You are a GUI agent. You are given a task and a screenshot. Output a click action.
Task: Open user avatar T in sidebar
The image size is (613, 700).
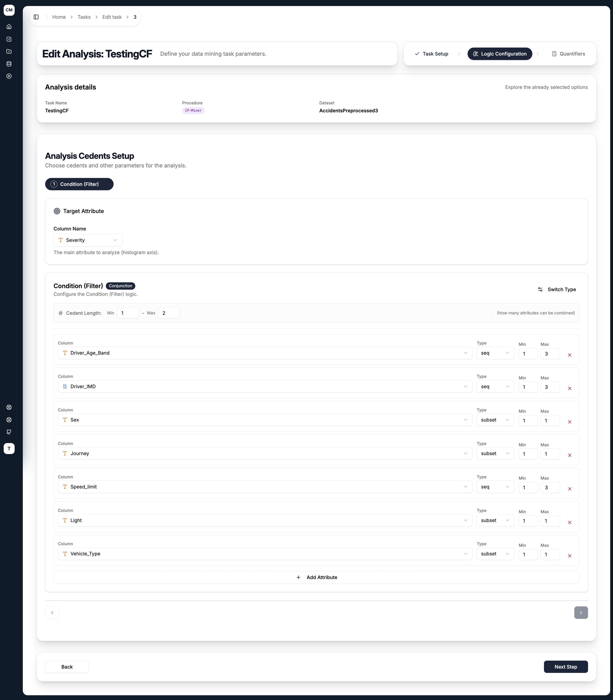(9, 448)
